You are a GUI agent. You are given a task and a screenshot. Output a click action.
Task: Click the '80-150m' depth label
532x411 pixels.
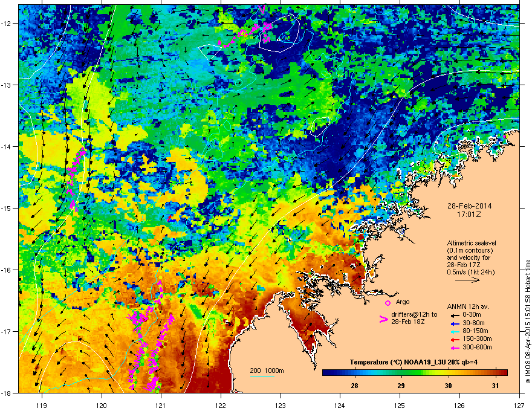coord(475,331)
